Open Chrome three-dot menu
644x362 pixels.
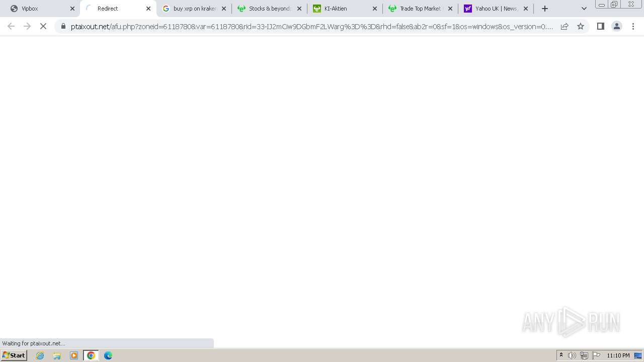633,26
